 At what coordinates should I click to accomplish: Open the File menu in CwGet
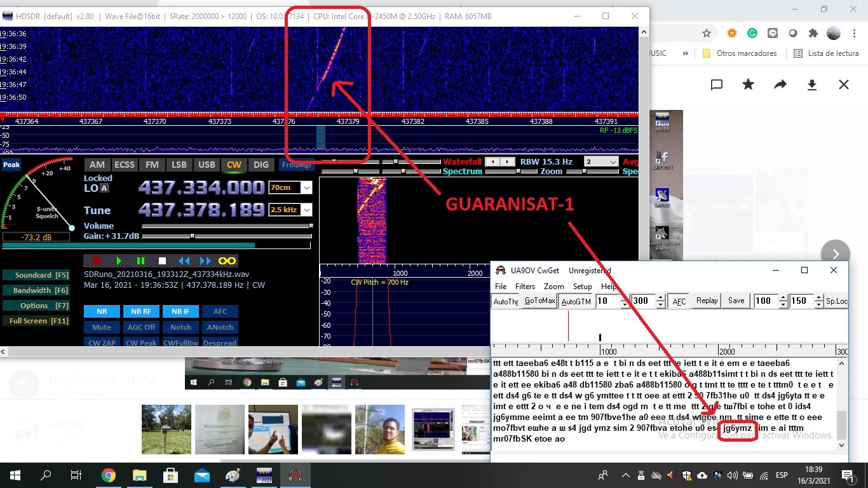(501, 287)
